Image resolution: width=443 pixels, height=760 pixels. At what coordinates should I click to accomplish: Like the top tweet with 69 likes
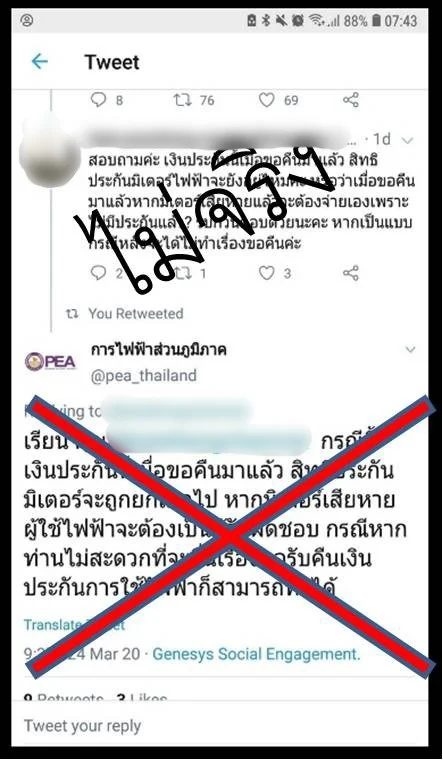[266, 100]
